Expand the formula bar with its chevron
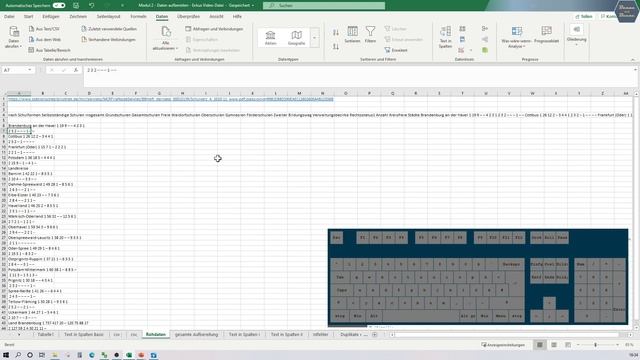640x360 pixels. 635,70
